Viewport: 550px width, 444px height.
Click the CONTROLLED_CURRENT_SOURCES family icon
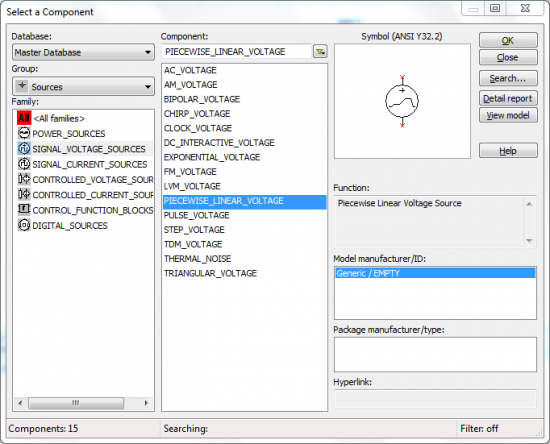(x=24, y=194)
